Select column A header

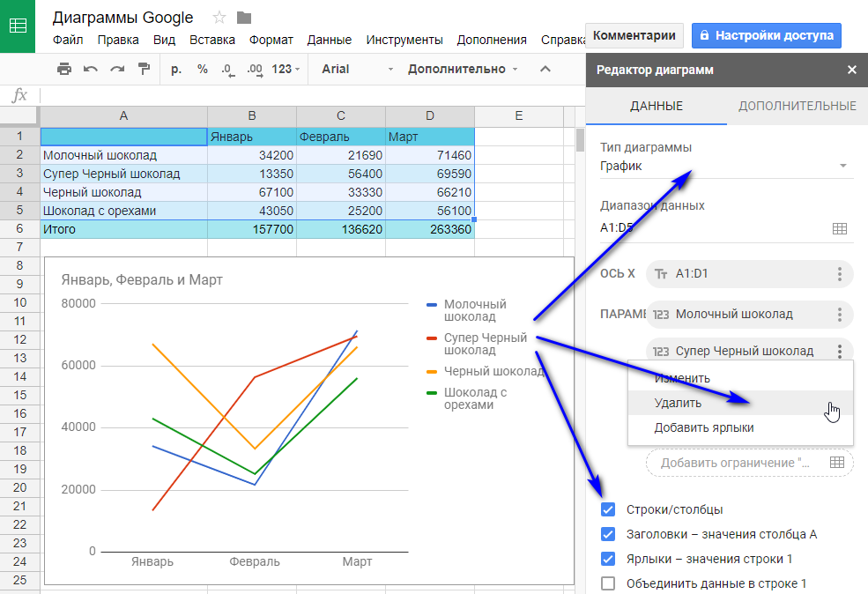click(123, 116)
